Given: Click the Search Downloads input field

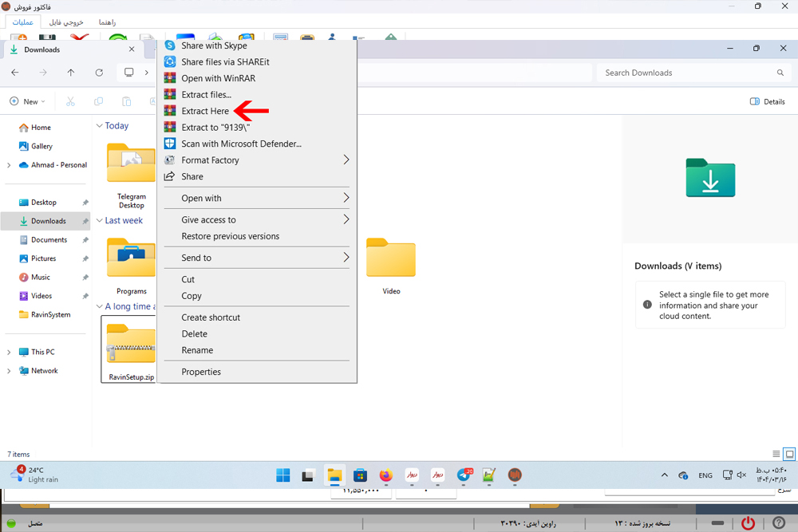Looking at the screenshot, I should 686,73.
